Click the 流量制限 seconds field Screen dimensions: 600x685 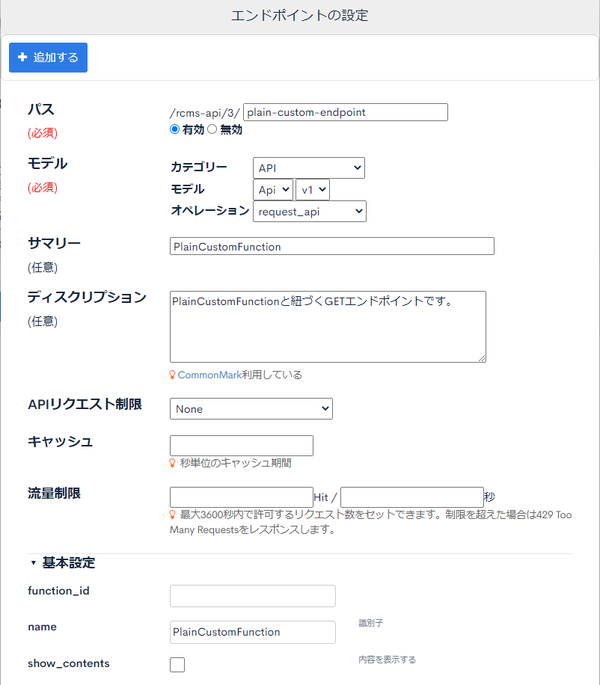pyautogui.click(x=412, y=497)
